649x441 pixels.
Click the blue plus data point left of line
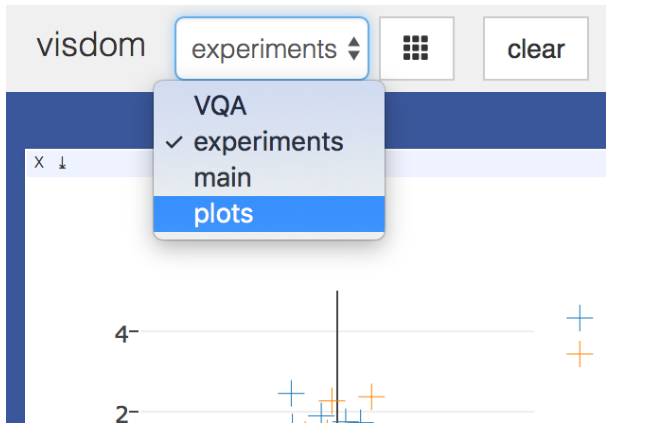tap(291, 392)
